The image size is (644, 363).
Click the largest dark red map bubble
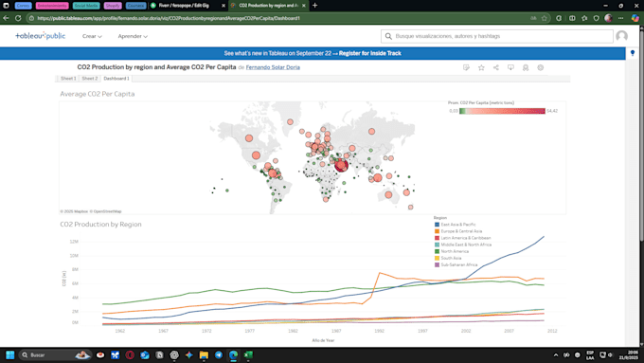click(x=341, y=165)
